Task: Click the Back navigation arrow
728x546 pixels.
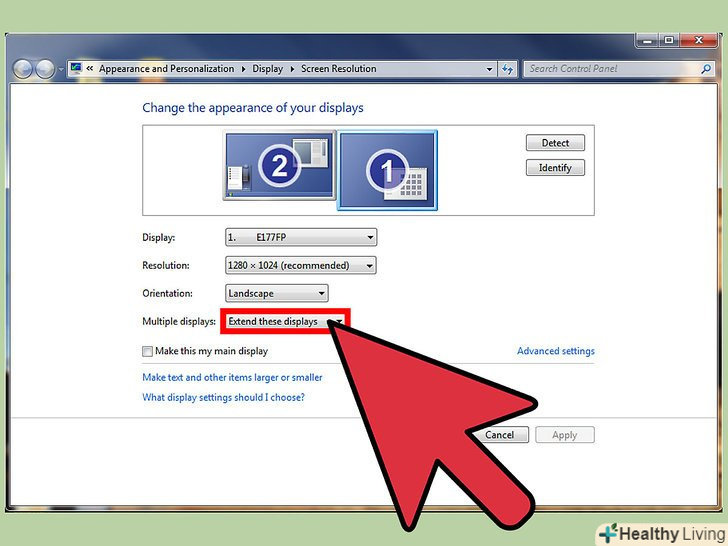Action: point(23,70)
